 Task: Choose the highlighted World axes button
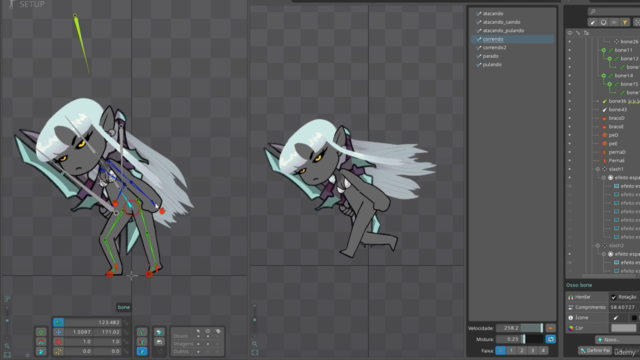tap(142, 351)
